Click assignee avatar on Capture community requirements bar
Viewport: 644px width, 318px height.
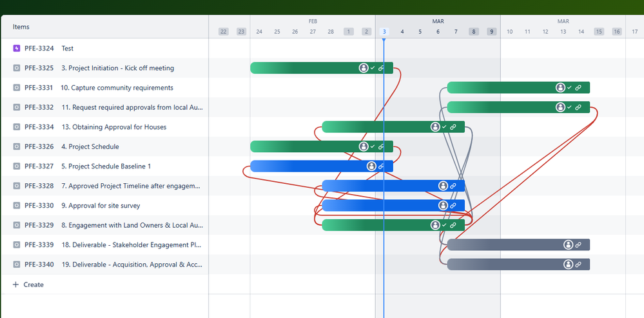[560, 88]
